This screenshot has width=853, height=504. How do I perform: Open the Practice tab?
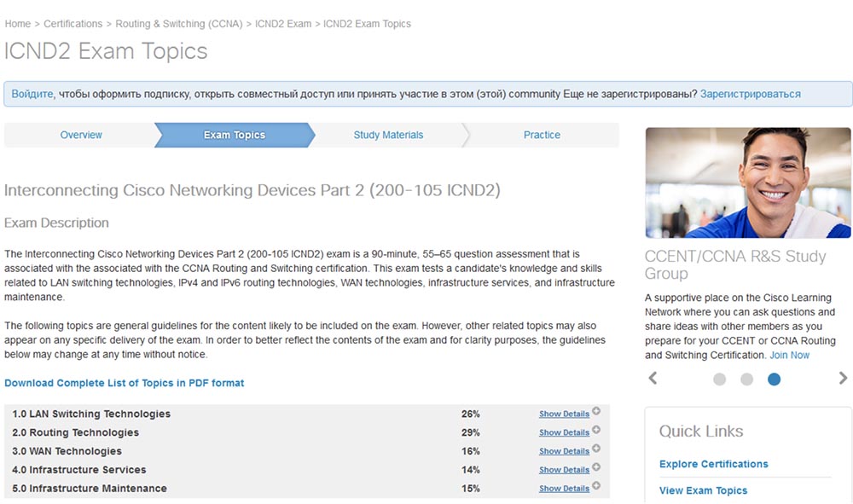tap(542, 135)
